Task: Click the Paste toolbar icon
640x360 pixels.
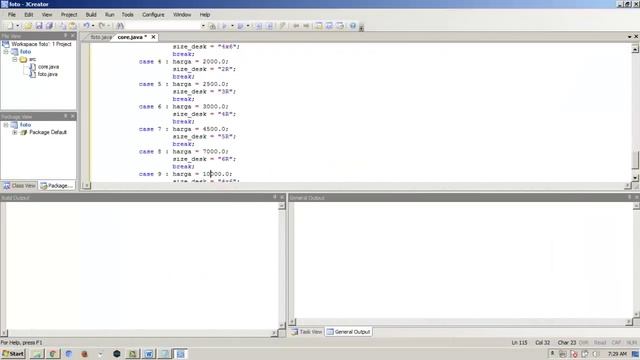Action: 73,26
